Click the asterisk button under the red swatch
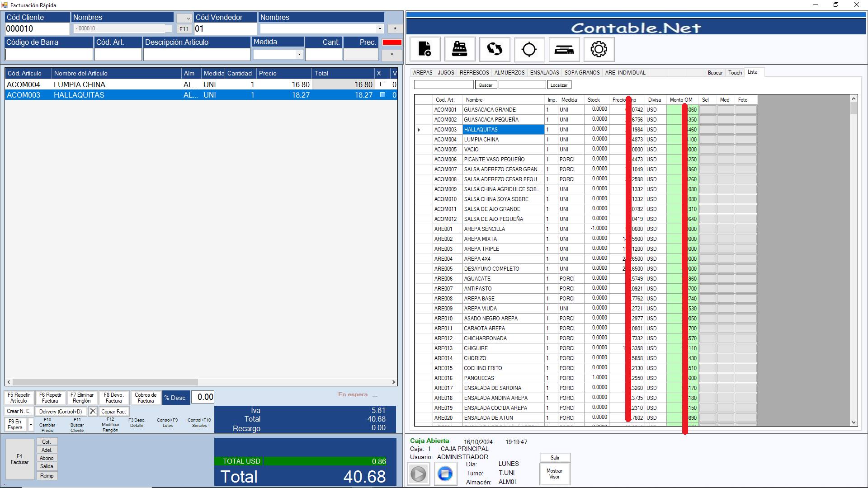The image size is (868, 488). pyautogui.click(x=392, y=55)
